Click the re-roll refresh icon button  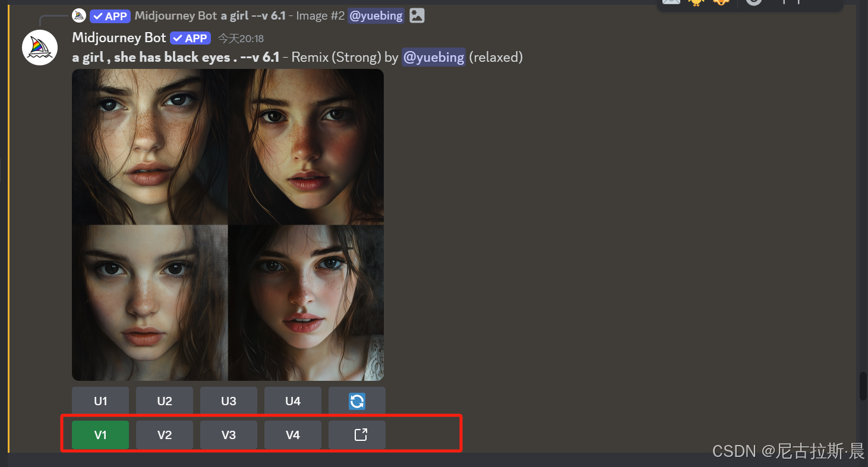click(357, 401)
